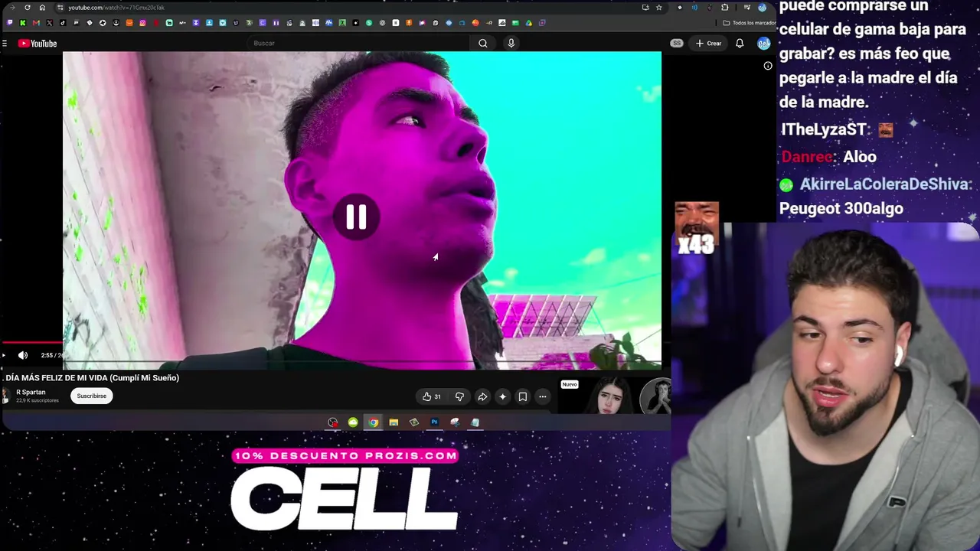
Task: Open the account avatar menu
Action: 763,44
